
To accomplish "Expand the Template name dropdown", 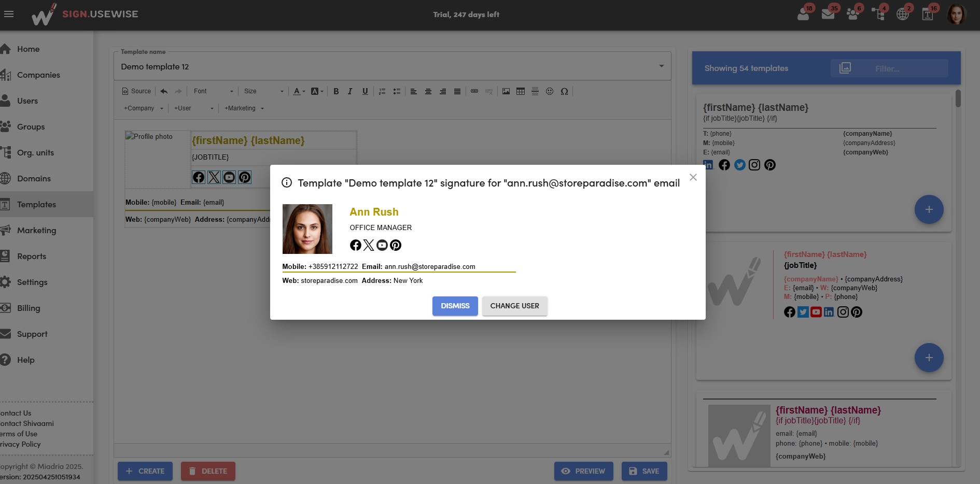I will point(661,66).
